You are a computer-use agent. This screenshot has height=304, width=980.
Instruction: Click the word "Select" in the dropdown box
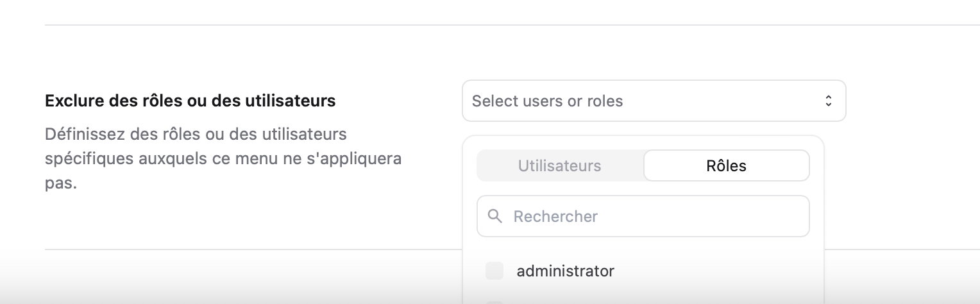[494, 101]
